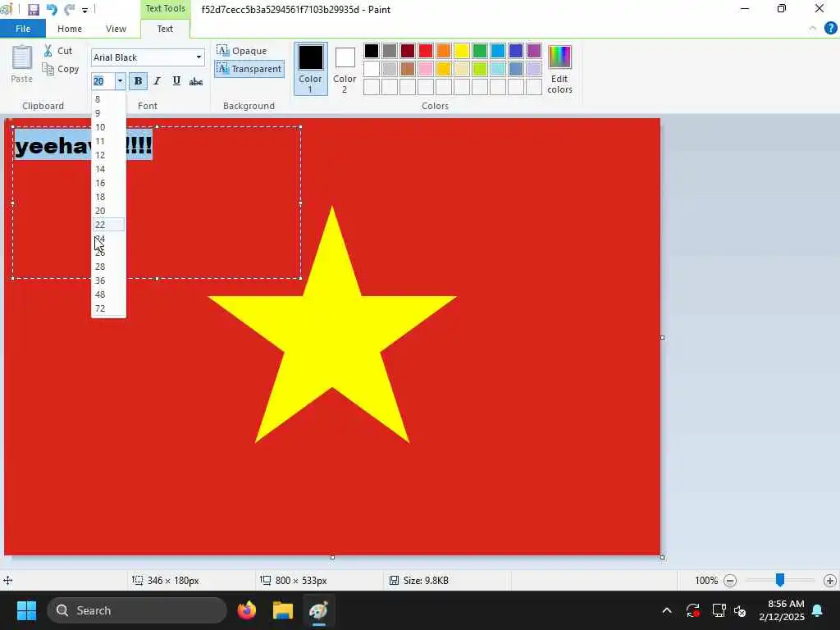Pick the green color swatch
The image size is (840, 630).
pos(480,51)
